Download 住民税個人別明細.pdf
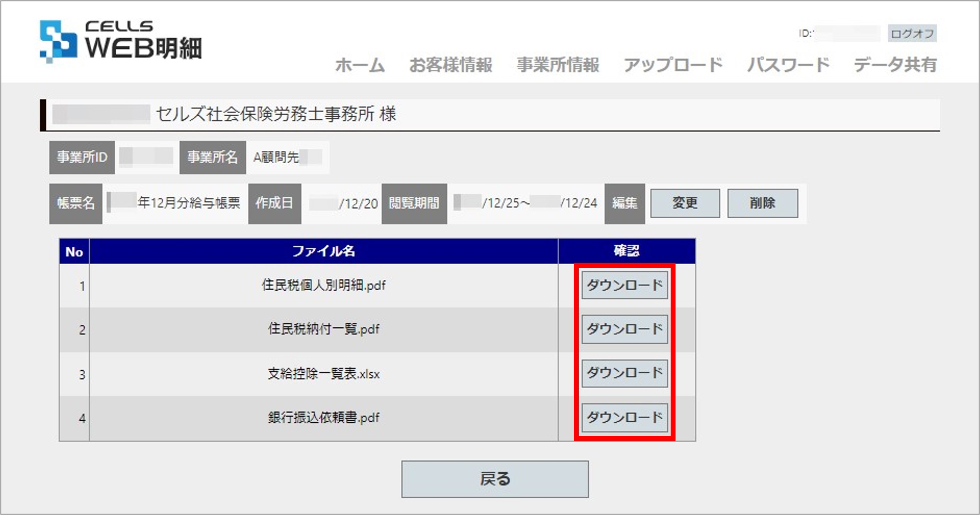This screenshot has width=980, height=515. point(625,285)
